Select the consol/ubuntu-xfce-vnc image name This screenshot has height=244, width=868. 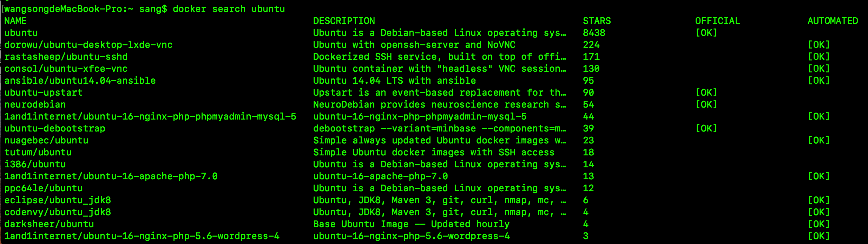[66, 69]
